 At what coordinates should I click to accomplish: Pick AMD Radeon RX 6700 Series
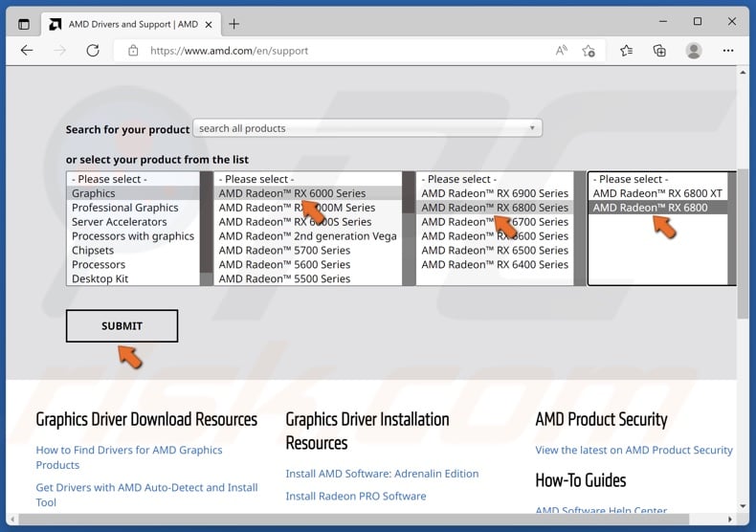(x=495, y=222)
